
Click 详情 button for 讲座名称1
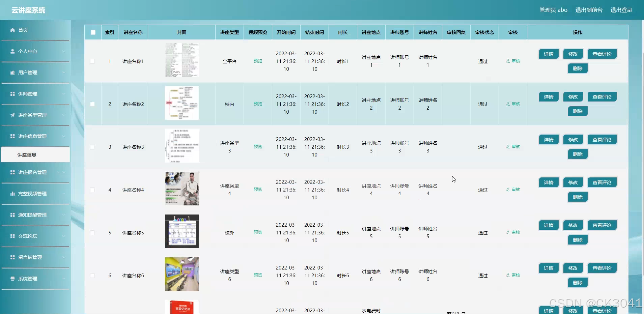(x=549, y=54)
